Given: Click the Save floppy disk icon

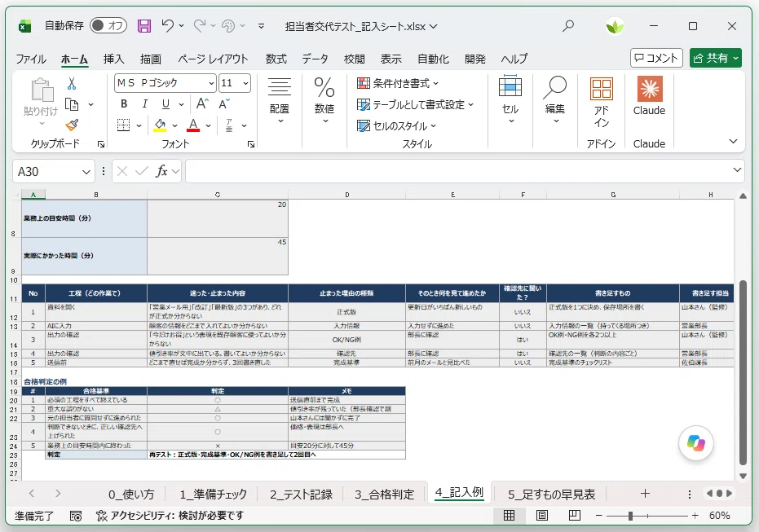Looking at the screenshot, I should [144, 25].
